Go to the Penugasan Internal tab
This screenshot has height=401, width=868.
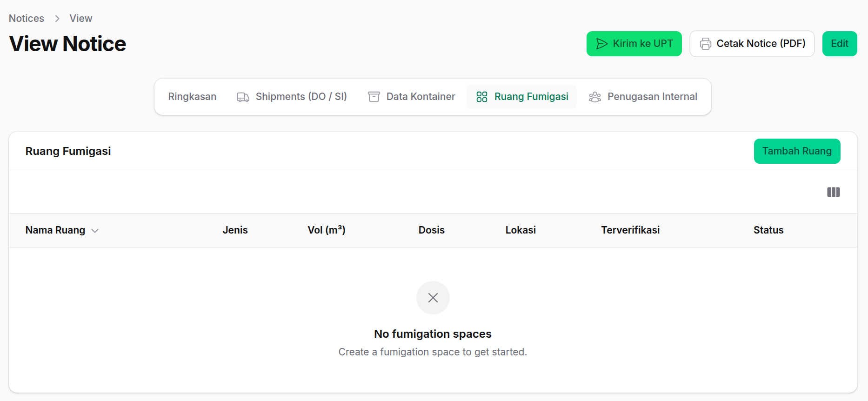(643, 97)
